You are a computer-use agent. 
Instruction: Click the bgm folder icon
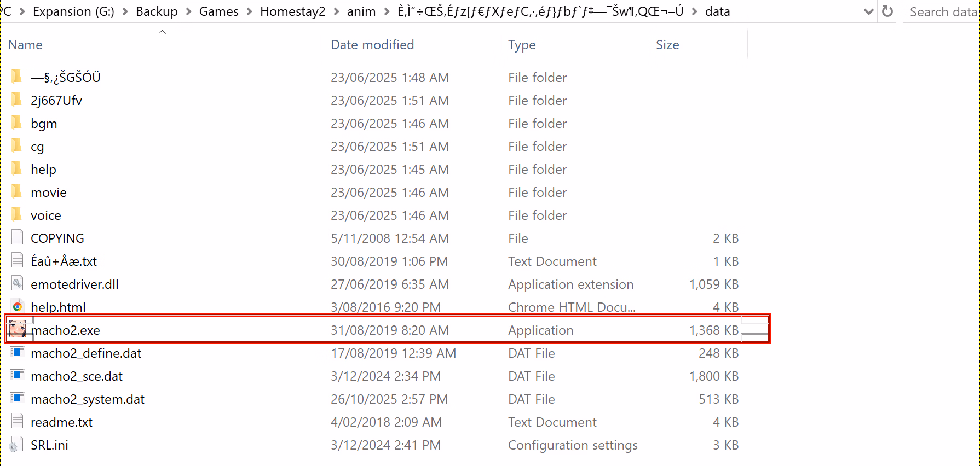point(18,123)
